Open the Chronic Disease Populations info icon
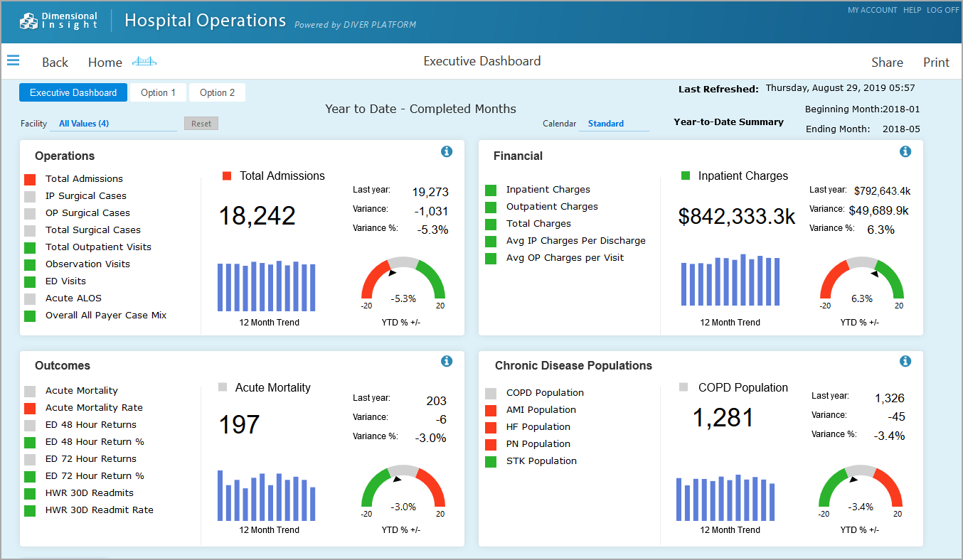Viewport: 963px width, 560px height. (x=905, y=361)
